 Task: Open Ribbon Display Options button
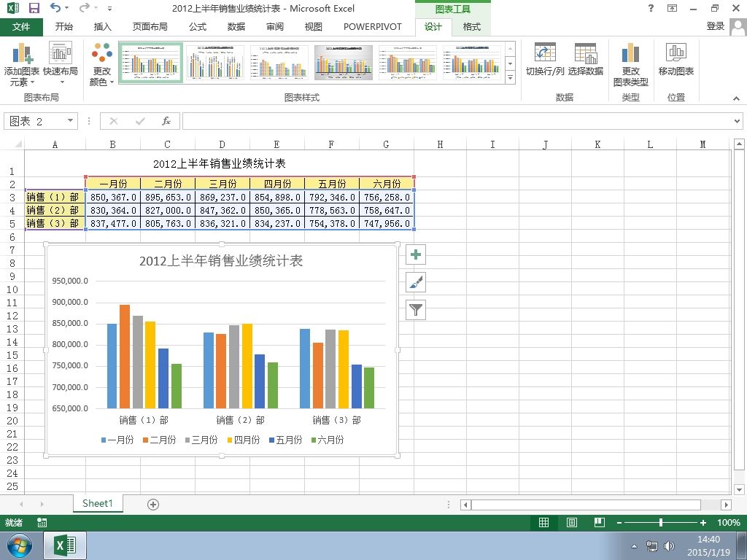click(672, 8)
